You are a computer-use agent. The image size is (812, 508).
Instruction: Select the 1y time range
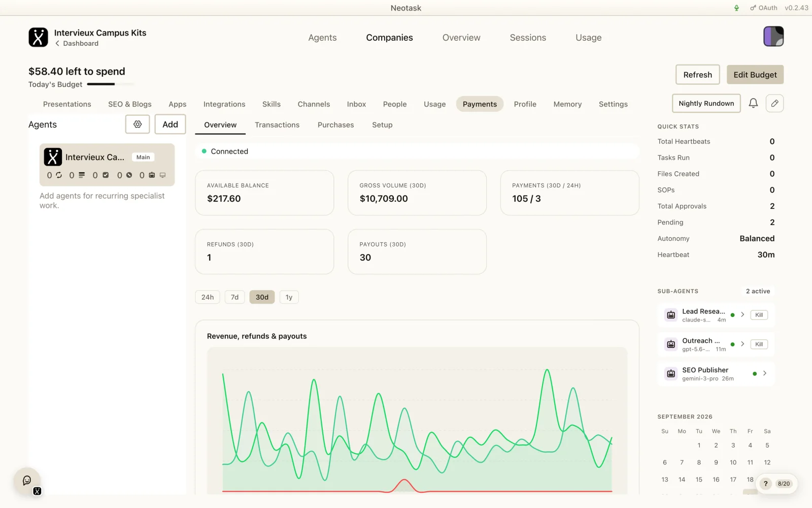pos(289,297)
